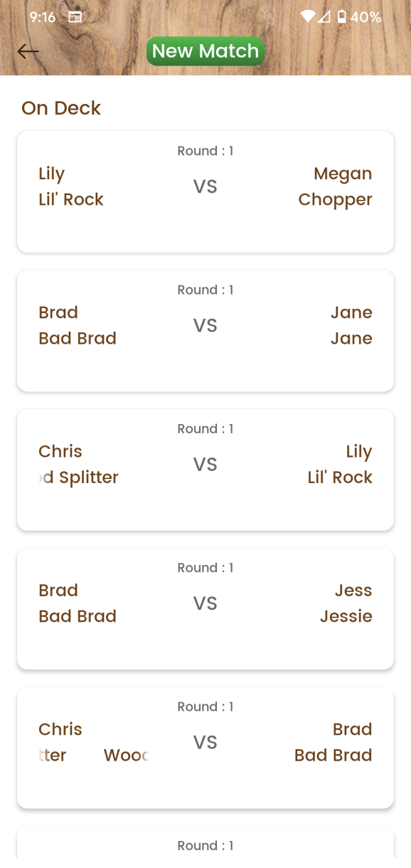Viewport: 411px width, 868px height.
Task: Open the Brad vs Jess match card
Action: (x=205, y=608)
